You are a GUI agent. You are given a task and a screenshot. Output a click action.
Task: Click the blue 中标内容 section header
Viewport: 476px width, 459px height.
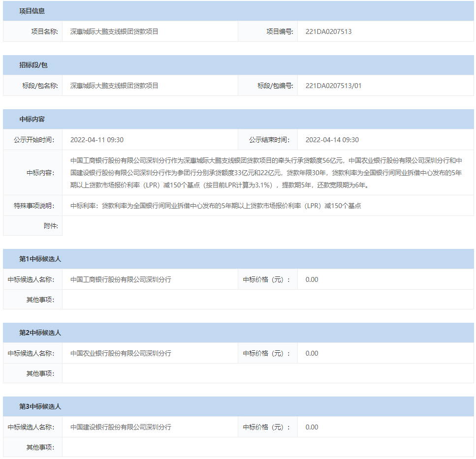pos(32,119)
